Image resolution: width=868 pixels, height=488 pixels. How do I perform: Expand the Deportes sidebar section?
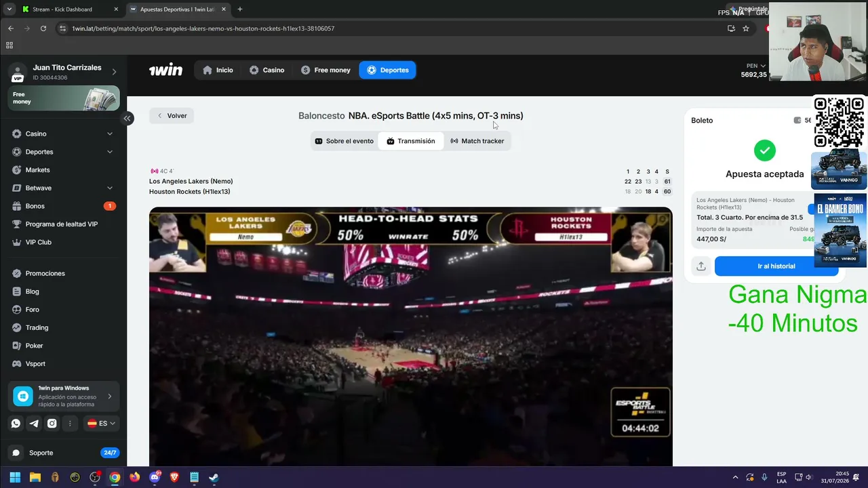click(110, 152)
